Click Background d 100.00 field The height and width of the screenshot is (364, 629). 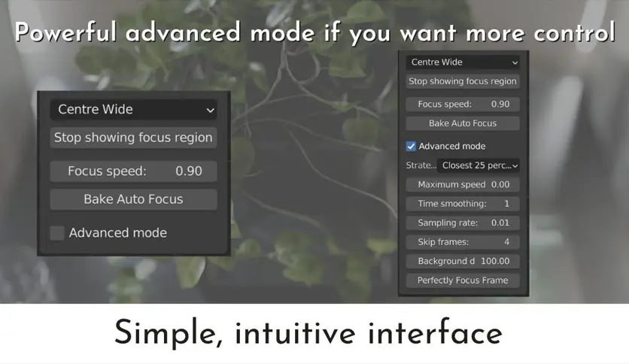(463, 262)
